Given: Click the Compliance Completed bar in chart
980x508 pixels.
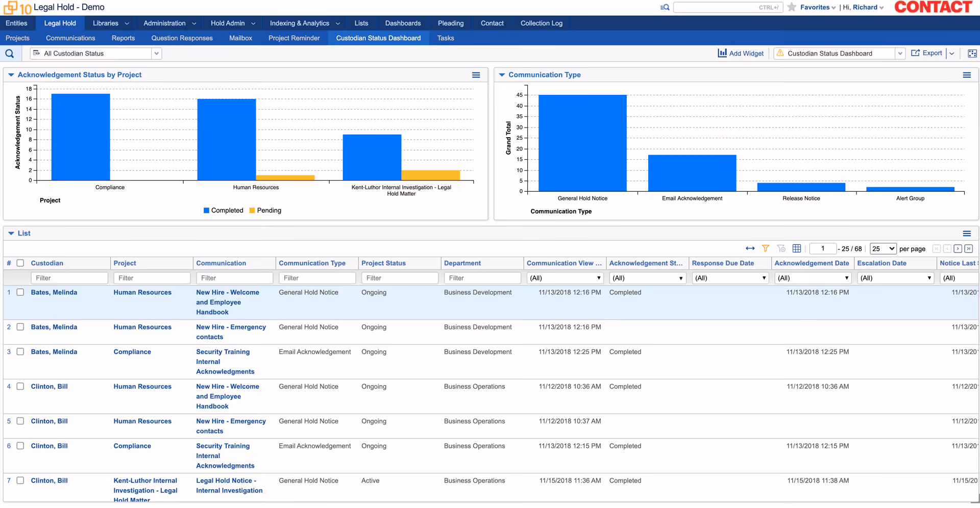Looking at the screenshot, I should (x=81, y=137).
